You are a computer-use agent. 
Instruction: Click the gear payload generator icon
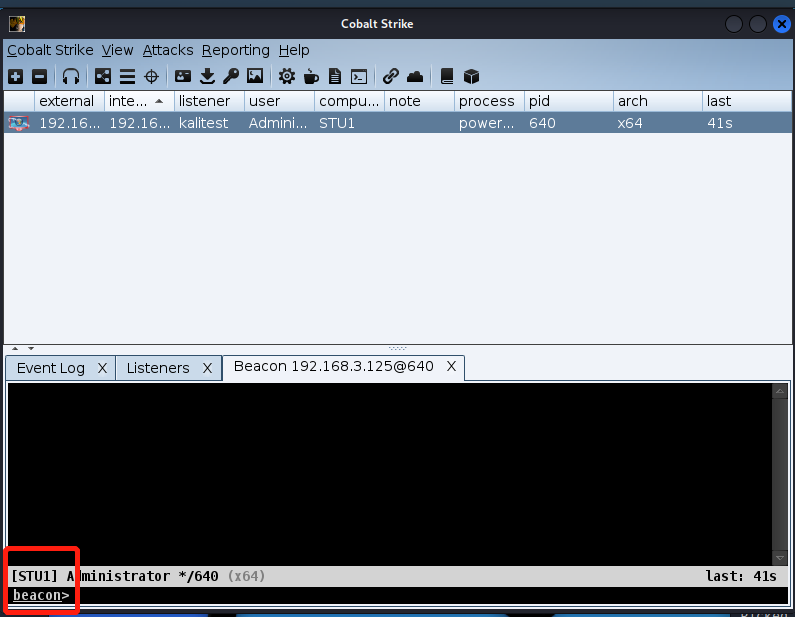(x=287, y=77)
